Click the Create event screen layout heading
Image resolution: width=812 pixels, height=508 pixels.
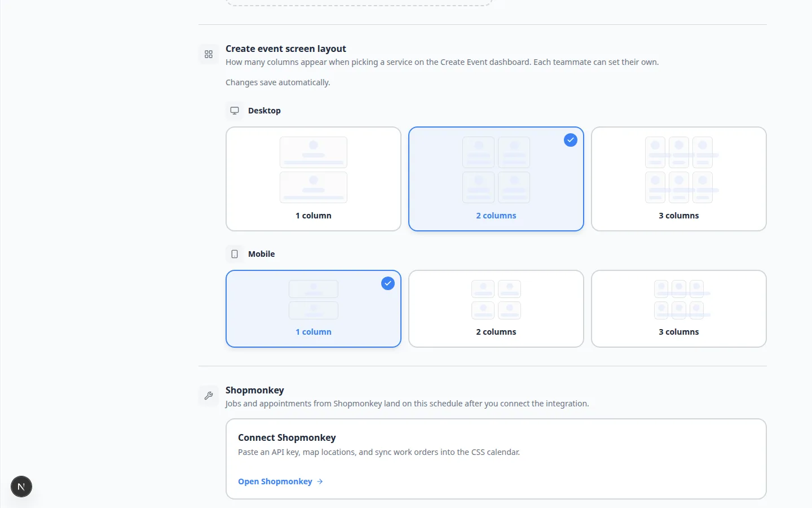(286, 49)
